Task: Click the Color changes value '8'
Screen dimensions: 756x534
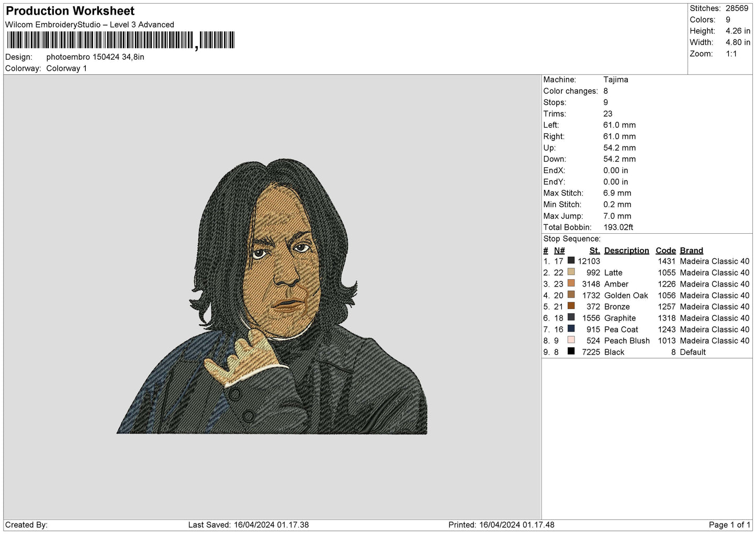Action: [605, 91]
